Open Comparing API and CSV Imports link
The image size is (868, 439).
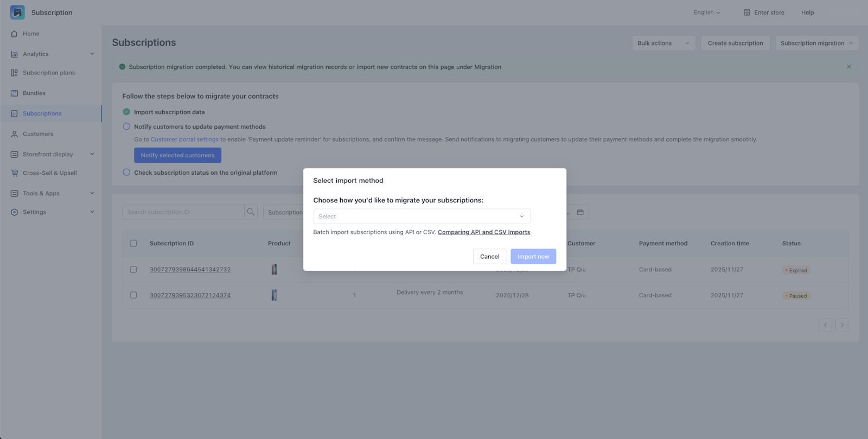pos(484,232)
